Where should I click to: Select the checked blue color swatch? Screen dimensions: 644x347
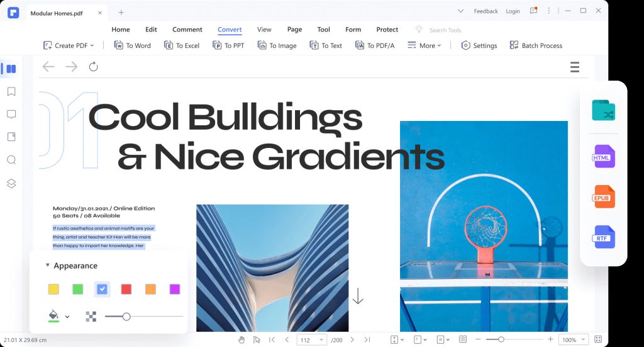click(103, 289)
